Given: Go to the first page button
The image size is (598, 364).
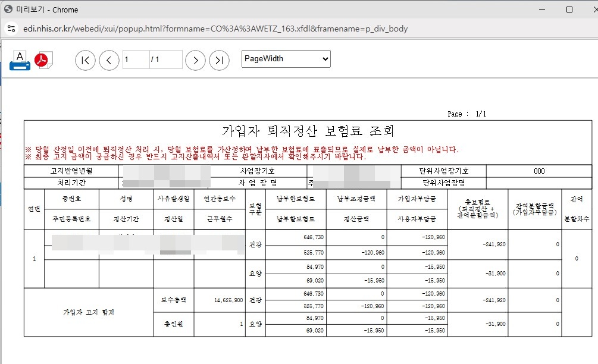Looking at the screenshot, I should 85,60.
